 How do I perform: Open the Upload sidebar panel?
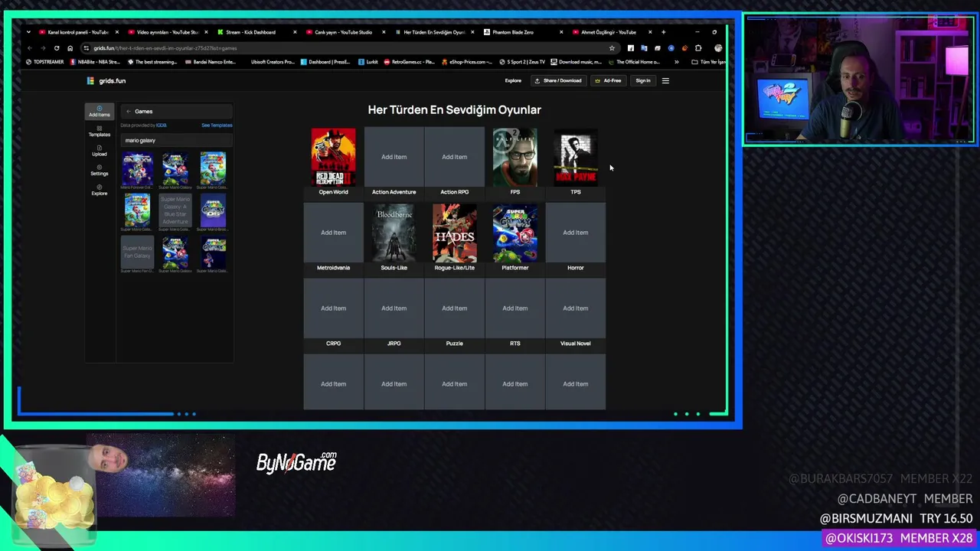(99, 151)
